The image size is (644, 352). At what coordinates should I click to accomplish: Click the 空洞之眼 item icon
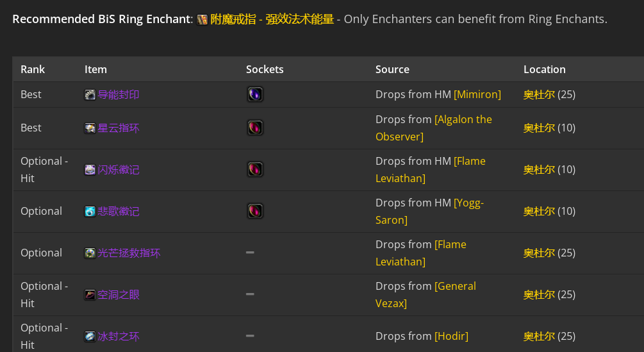tap(90, 295)
